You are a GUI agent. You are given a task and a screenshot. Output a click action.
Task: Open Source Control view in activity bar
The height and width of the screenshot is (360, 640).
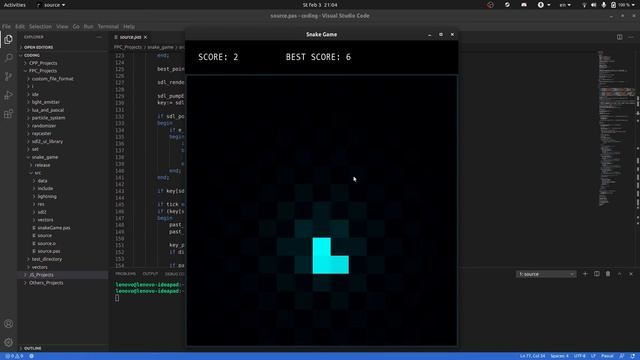pos(8,76)
